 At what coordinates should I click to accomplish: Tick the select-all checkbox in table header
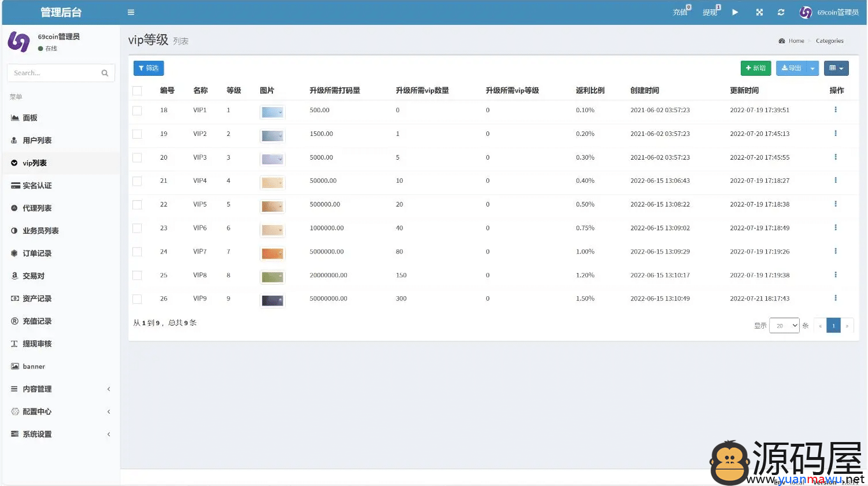coord(137,90)
